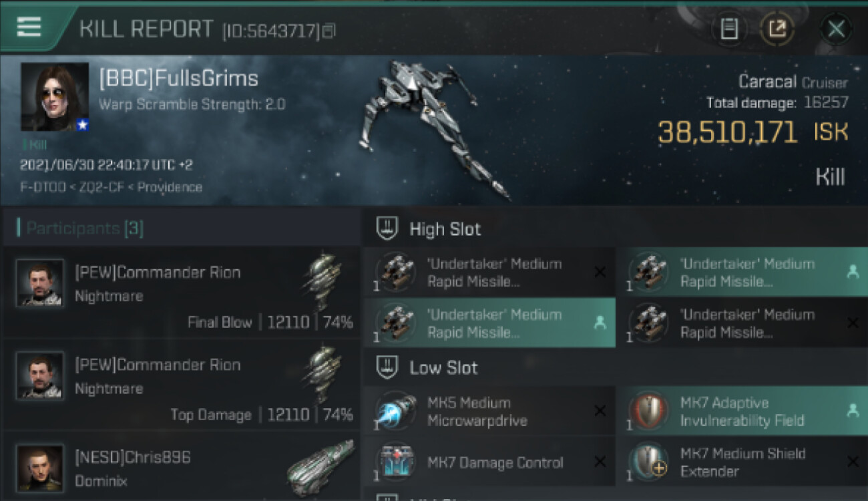868x501 pixels.
Task: Select Chris896 Dominix participant entry
Action: pos(180,466)
